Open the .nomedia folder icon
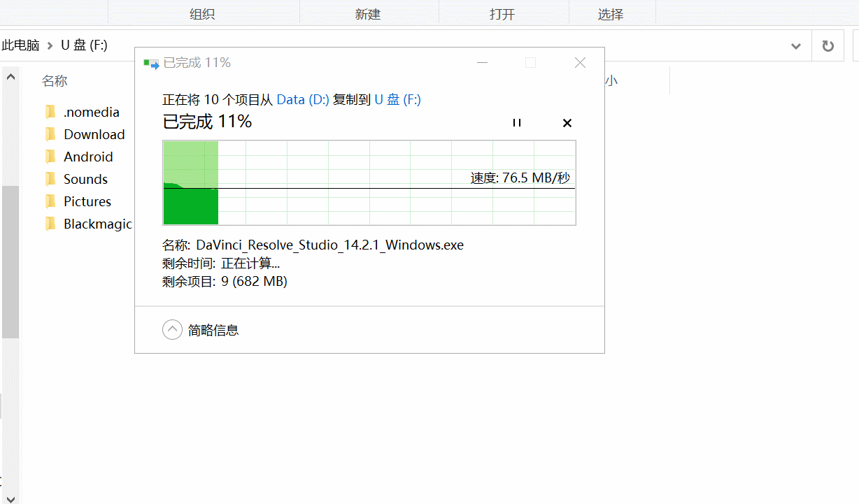 pyautogui.click(x=50, y=112)
